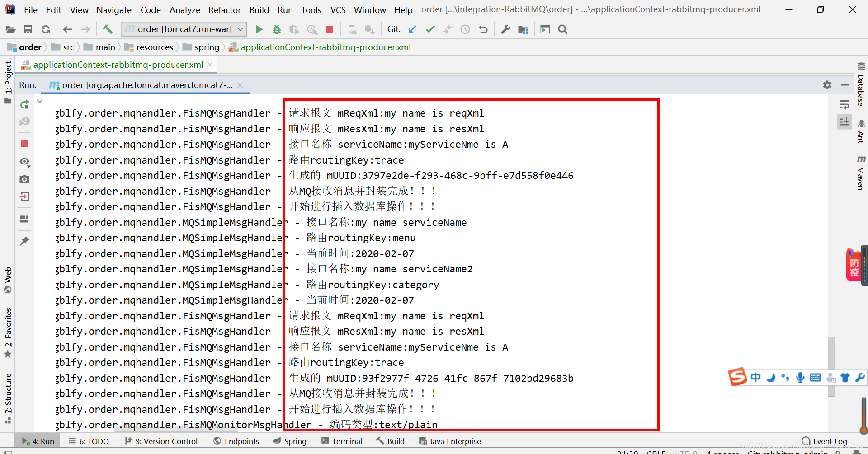The image size is (868, 454).
Task: Open the TODO tool window
Action: coord(89,441)
